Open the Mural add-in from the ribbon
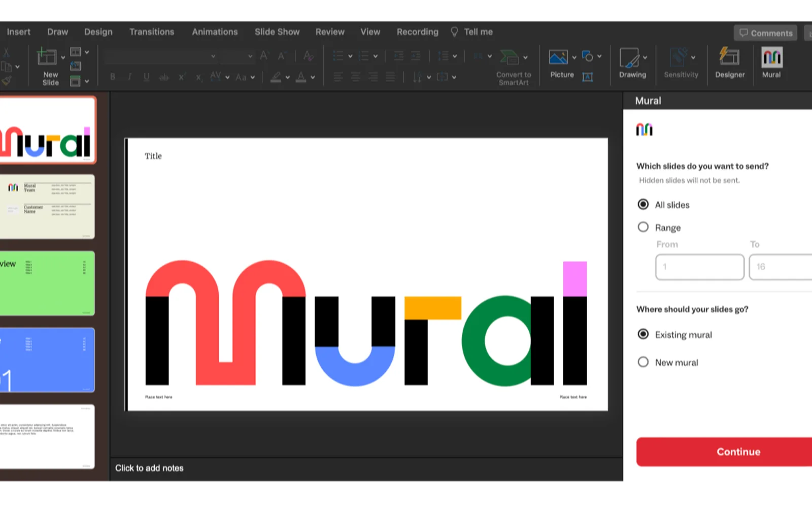 click(x=771, y=63)
